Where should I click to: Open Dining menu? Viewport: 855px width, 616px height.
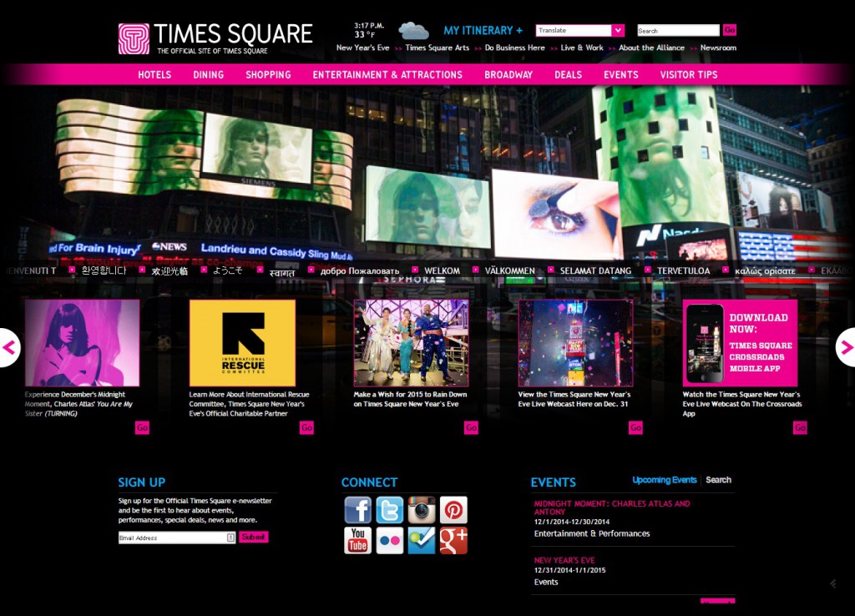tap(208, 74)
